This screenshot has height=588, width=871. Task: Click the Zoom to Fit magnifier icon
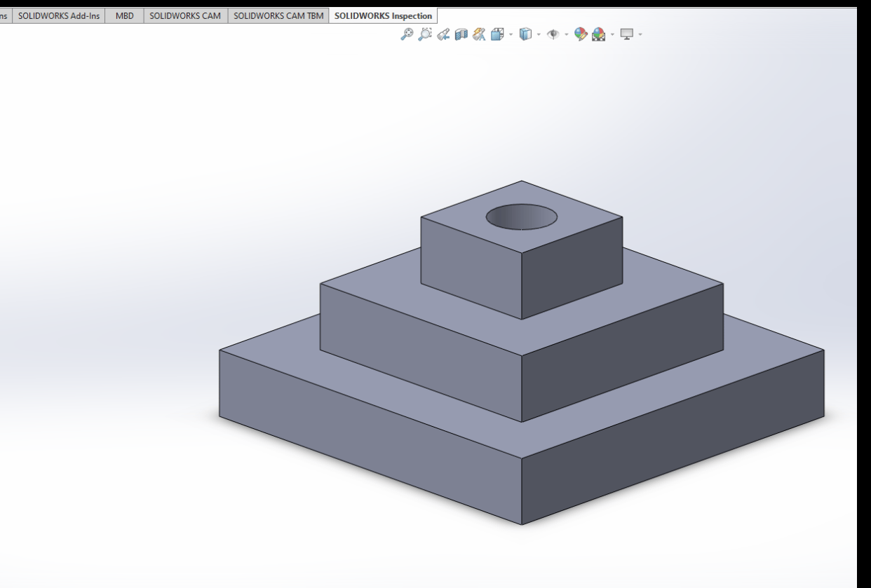[407, 34]
